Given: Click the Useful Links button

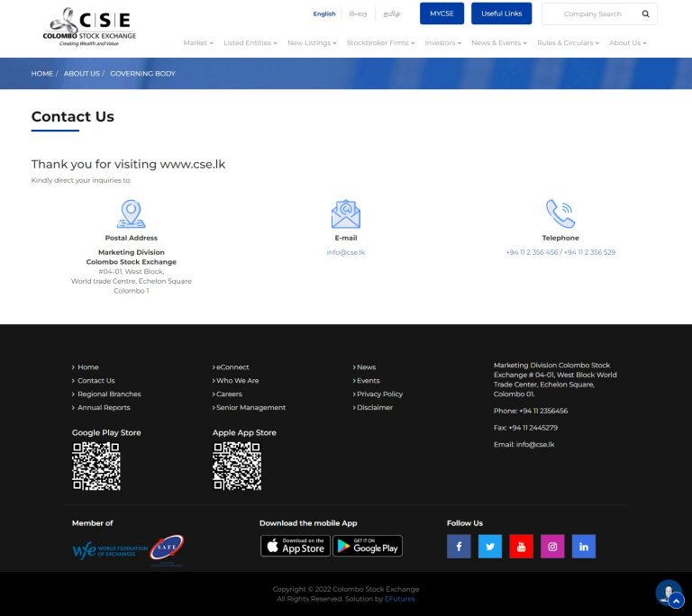Looking at the screenshot, I should (x=501, y=14).
